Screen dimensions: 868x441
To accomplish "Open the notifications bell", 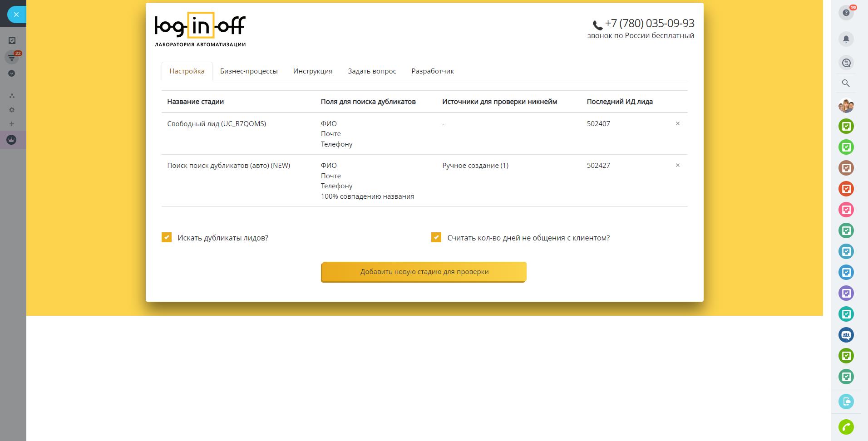I will (846, 39).
